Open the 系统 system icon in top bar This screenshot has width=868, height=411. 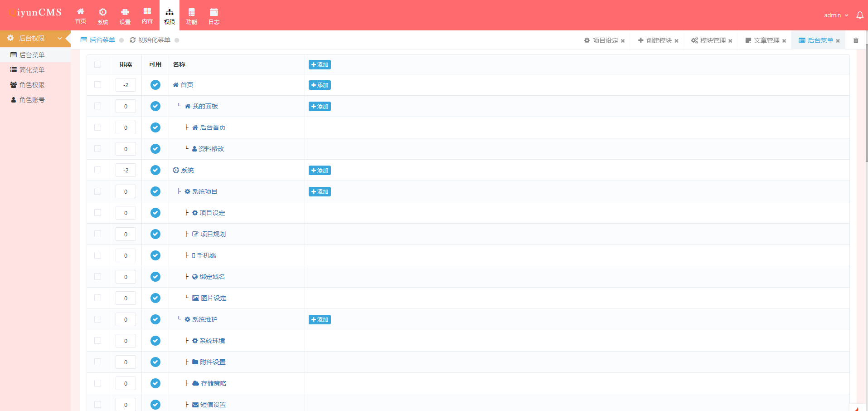pyautogui.click(x=103, y=15)
